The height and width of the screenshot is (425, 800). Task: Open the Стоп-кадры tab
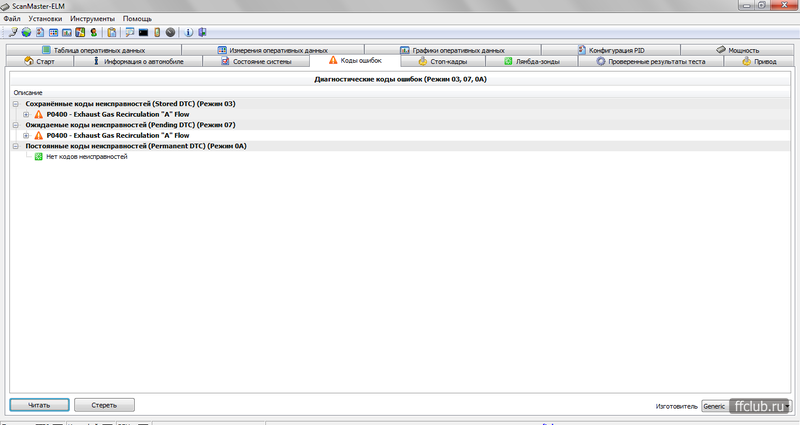(443, 61)
